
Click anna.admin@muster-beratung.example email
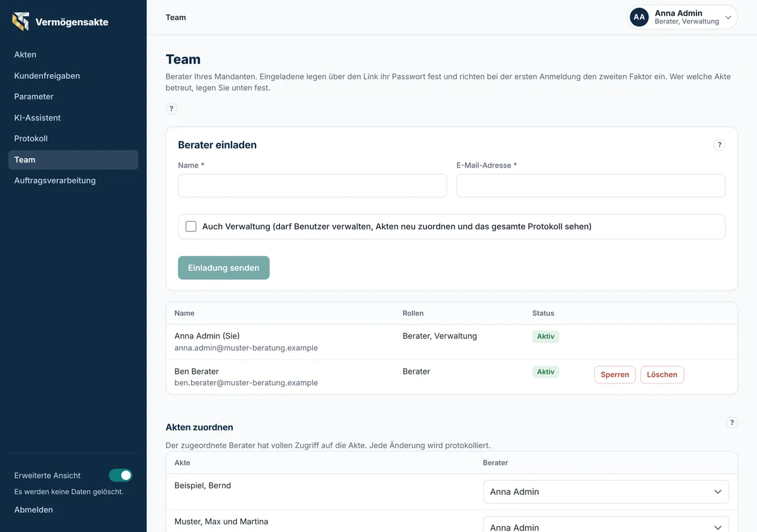(246, 348)
